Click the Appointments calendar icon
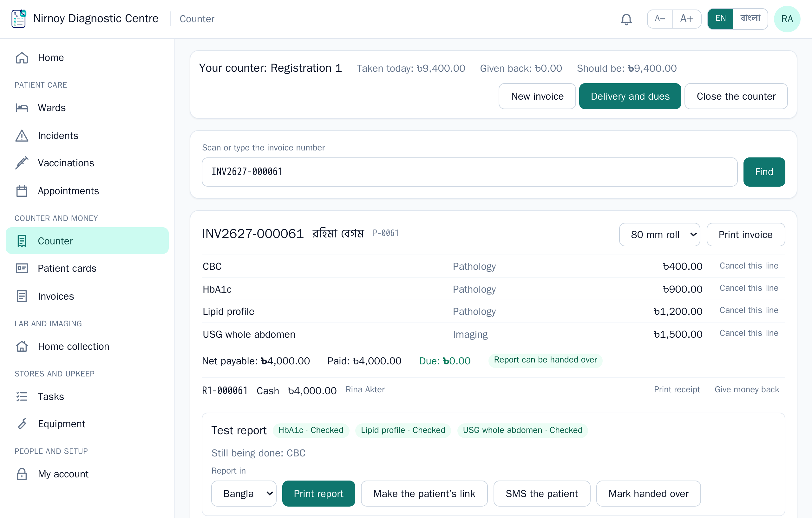Screen dimensions: 812x518 click(x=22, y=191)
